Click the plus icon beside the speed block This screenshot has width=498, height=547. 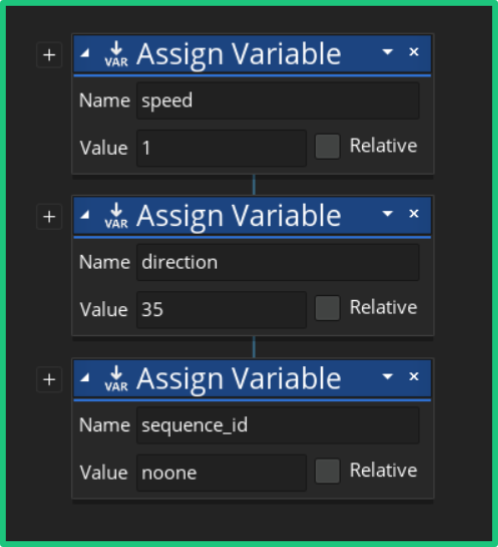click(49, 55)
